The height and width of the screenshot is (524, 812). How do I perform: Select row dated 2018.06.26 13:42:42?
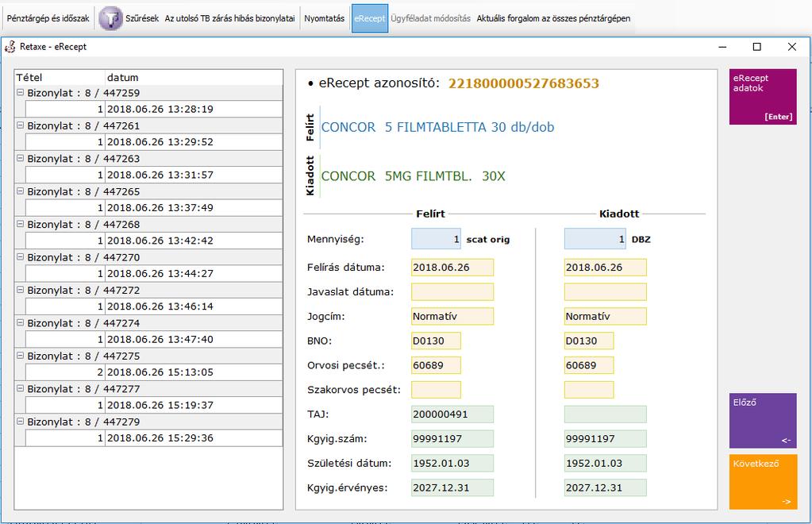click(154, 241)
